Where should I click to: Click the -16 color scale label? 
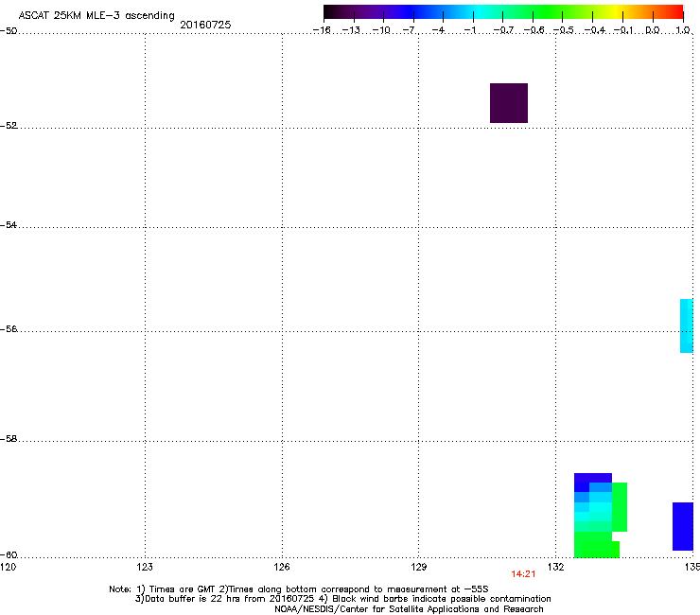322,30
